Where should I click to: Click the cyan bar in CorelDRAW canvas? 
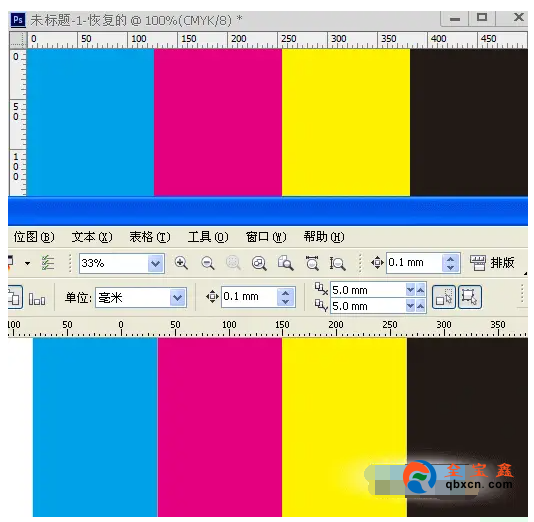point(95,427)
